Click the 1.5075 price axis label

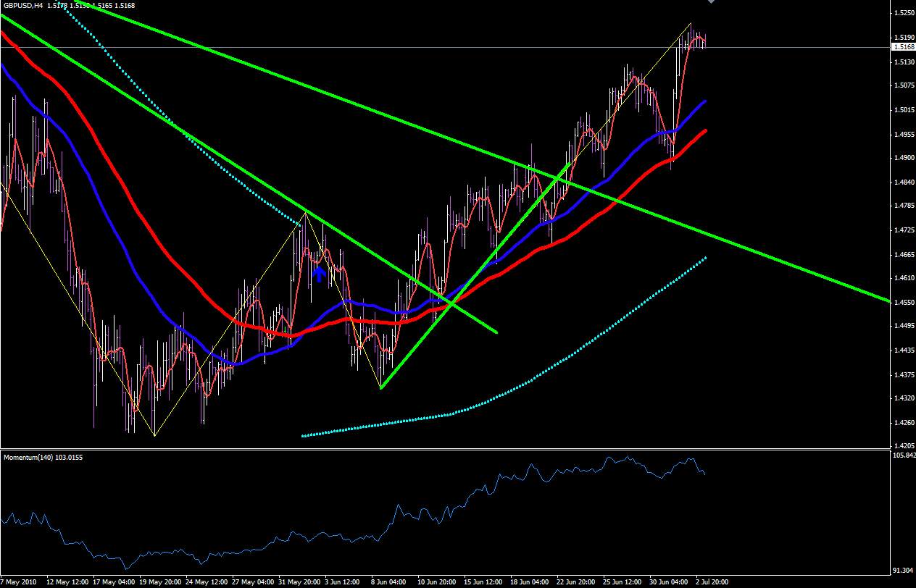(904, 86)
